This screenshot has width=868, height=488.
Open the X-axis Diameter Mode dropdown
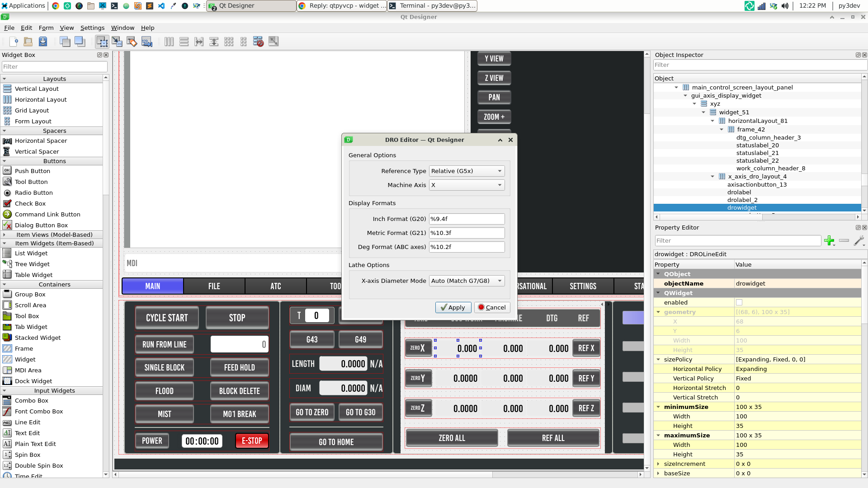point(467,281)
